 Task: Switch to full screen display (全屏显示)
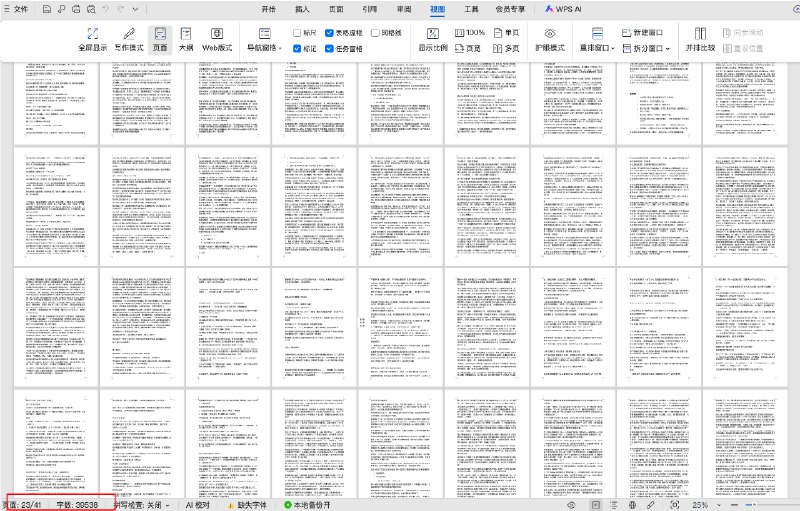point(92,38)
